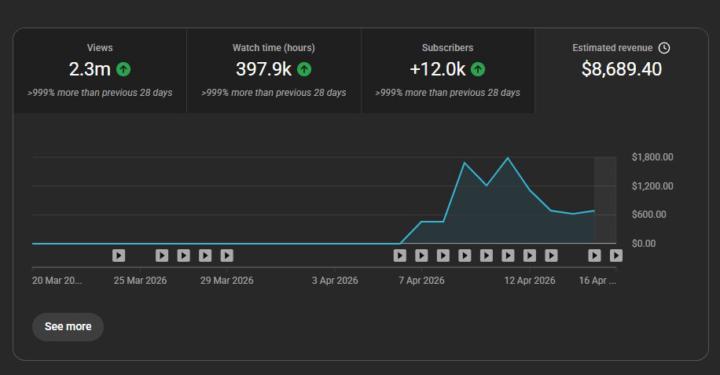Open the video marker two days before 29 Mar
Viewport: 720px width, 375px height.
(x=184, y=255)
